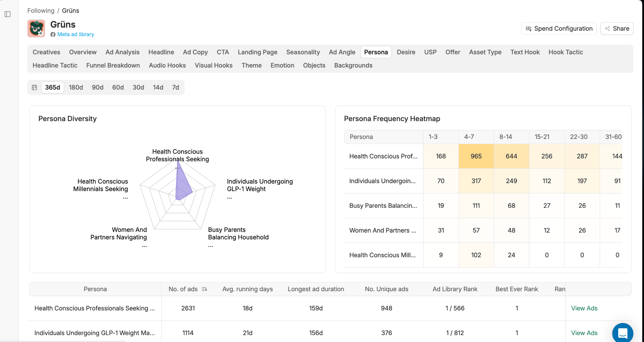
Task: Click the 2631 ads count cell
Action: (x=188, y=308)
